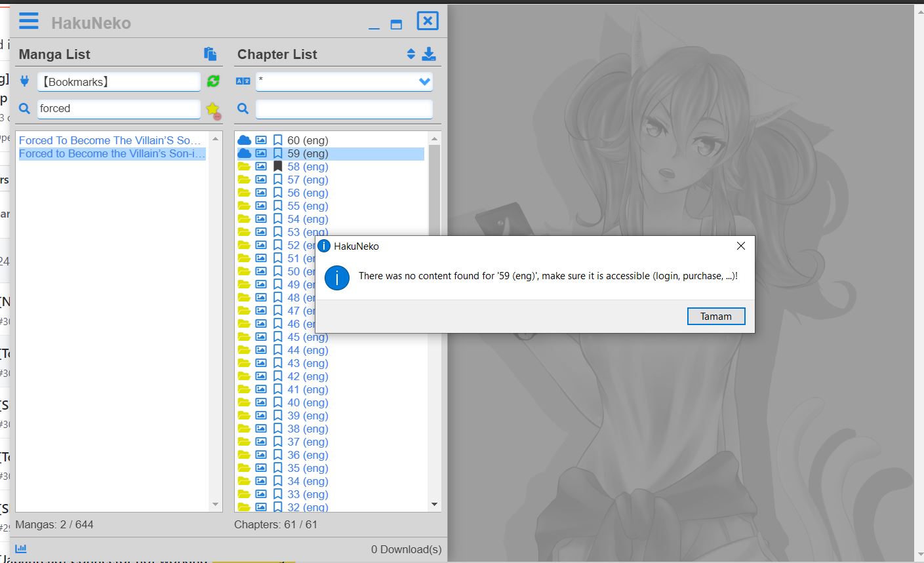Click the manga list scrollbar down arrow
This screenshot has width=924, height=563.
[216, 504]
